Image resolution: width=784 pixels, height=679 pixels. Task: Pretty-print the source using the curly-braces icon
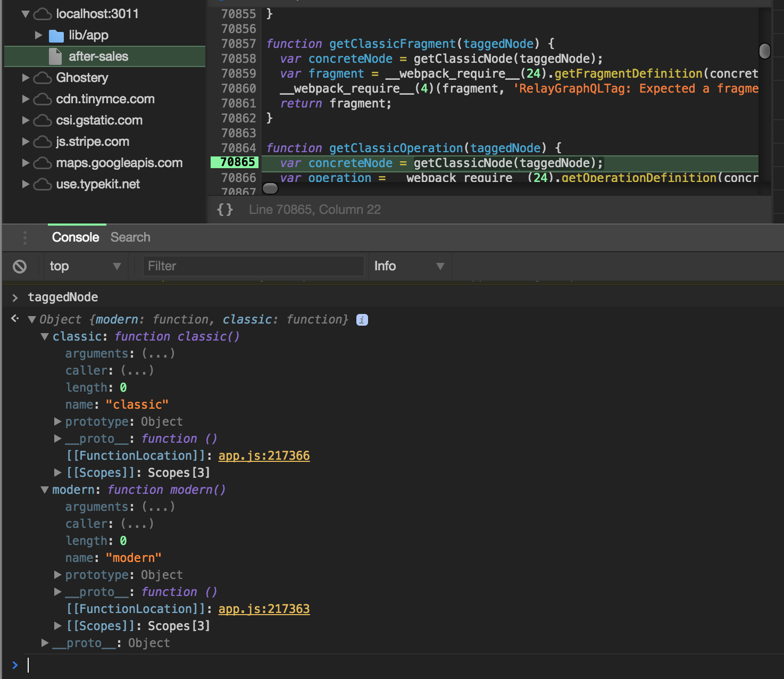[x=225, y=209]
